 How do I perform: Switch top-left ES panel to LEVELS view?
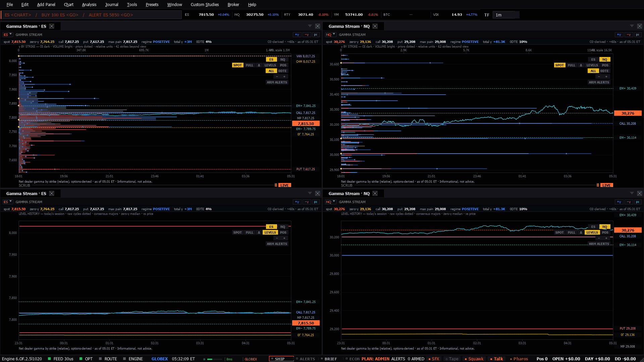[x=270, y=65]
